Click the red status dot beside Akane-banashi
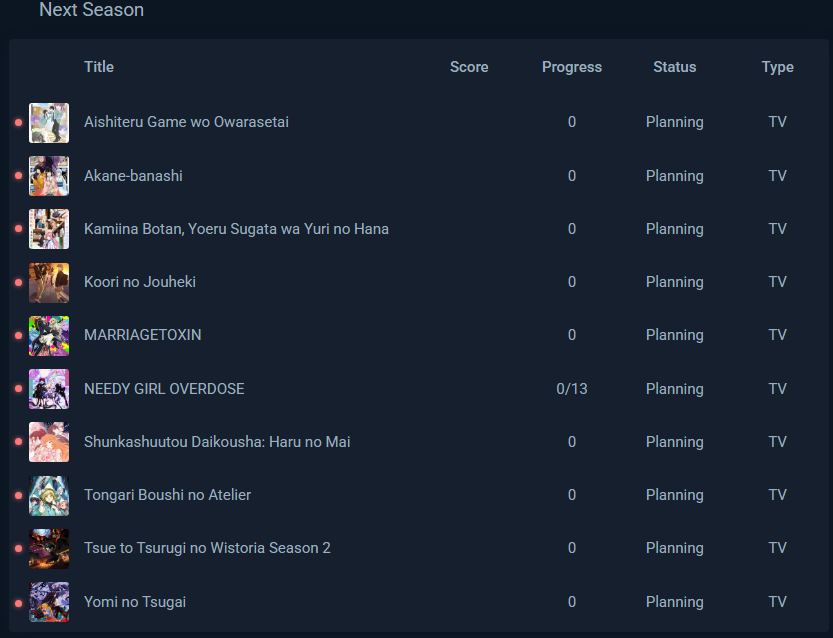 coord(19,176)
